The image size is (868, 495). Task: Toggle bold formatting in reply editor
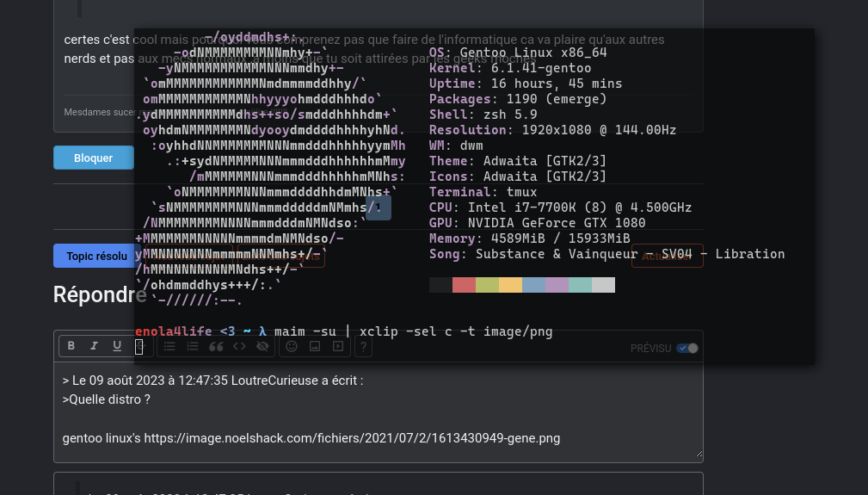(x=71, y=346)
